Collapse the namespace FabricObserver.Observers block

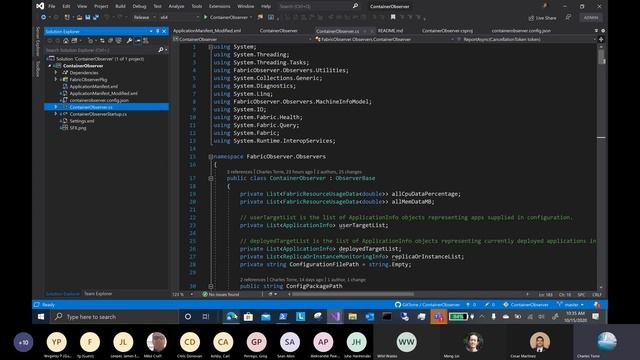tap(211, 157)
